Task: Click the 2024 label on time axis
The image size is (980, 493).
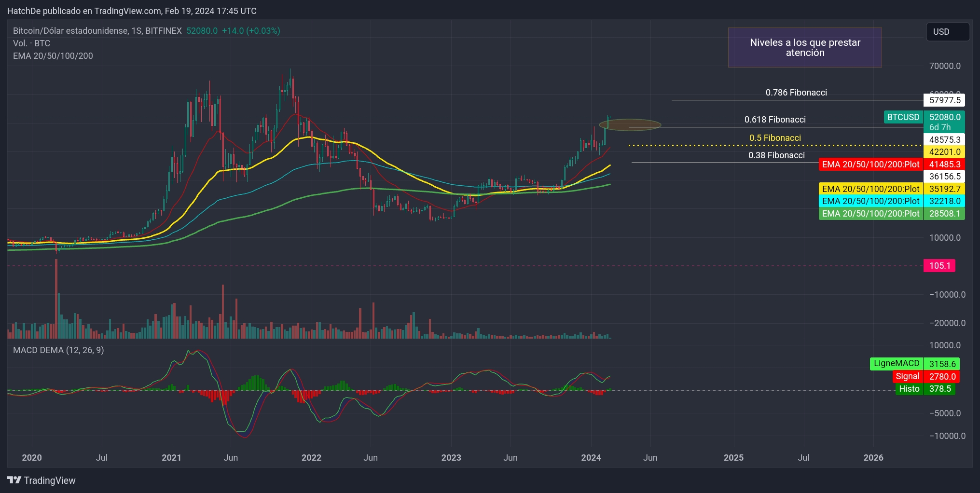Action: 591,458
